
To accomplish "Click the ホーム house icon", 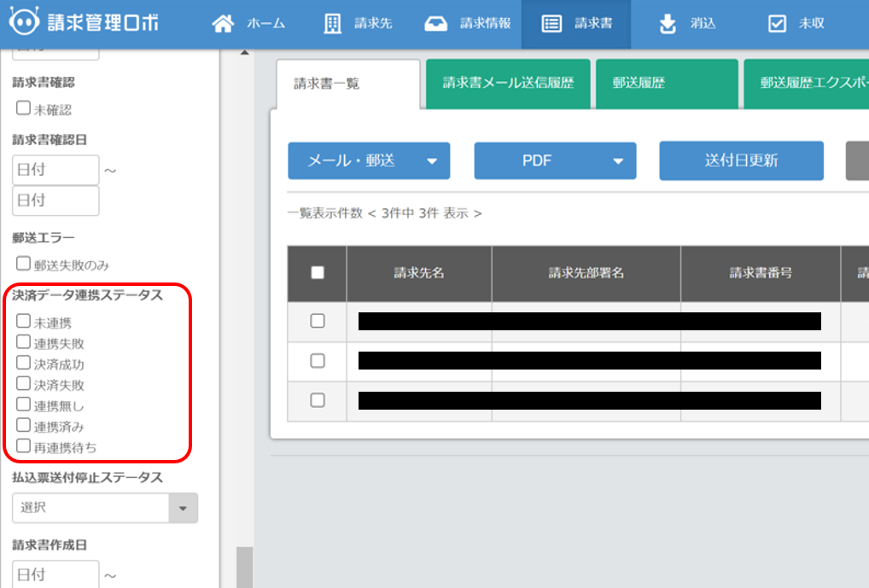I will [223, 24].
